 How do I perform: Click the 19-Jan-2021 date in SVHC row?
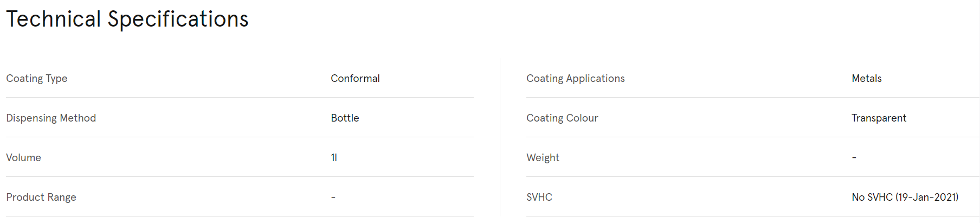click(x=927, y=197)
